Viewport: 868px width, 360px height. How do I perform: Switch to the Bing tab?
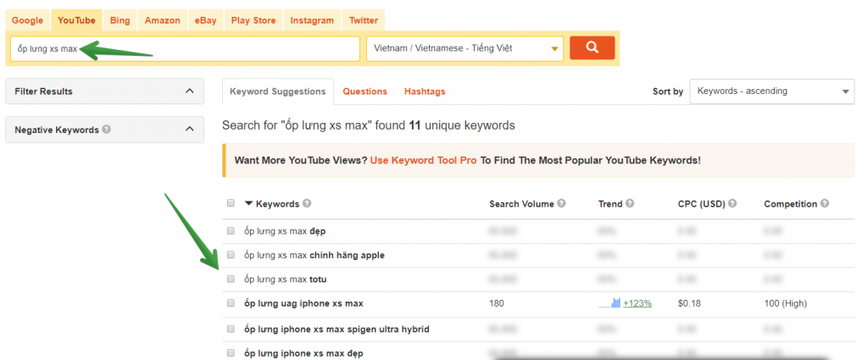(120, 20)
